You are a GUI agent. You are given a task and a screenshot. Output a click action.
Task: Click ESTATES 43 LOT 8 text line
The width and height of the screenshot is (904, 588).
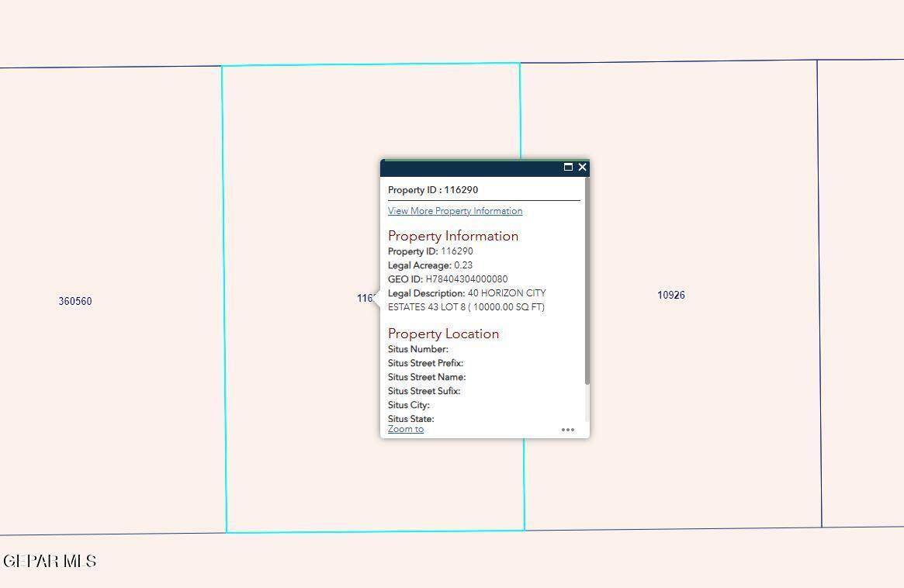coord(466,306)
